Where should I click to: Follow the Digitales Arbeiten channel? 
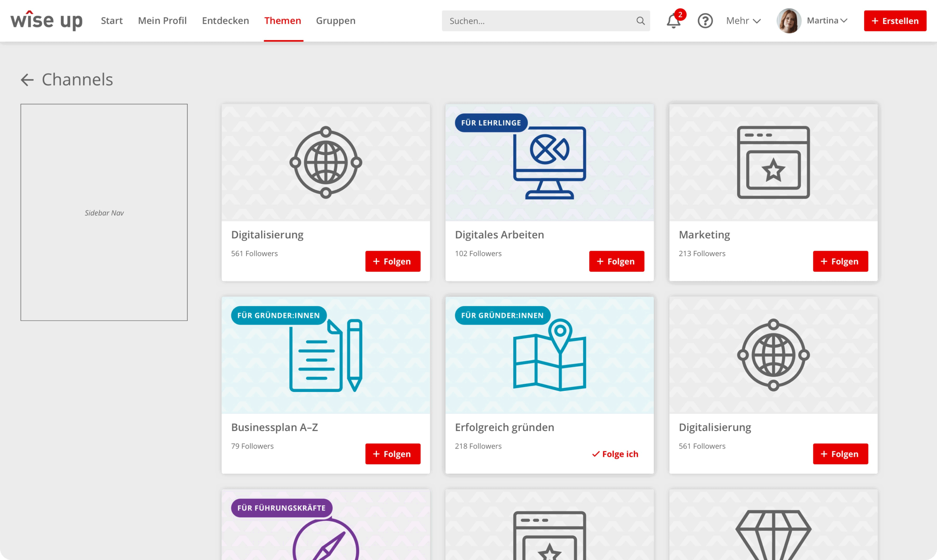pyautogui.click(x=616, y=261)
